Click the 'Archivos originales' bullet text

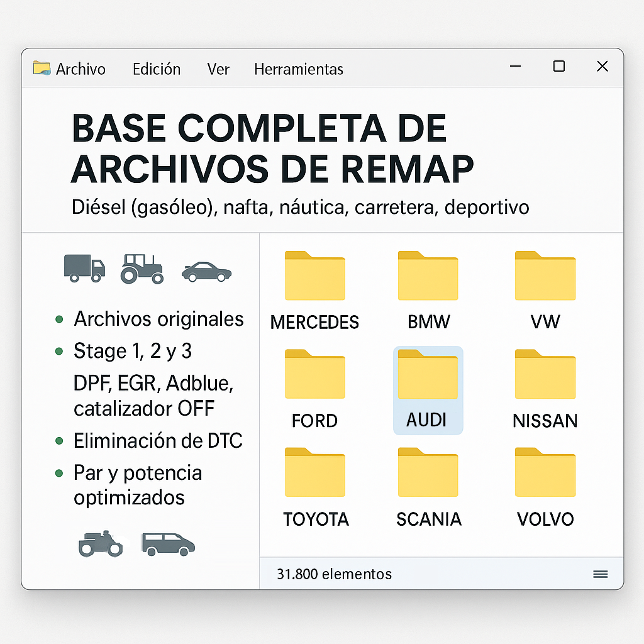(x=158, y=319)
